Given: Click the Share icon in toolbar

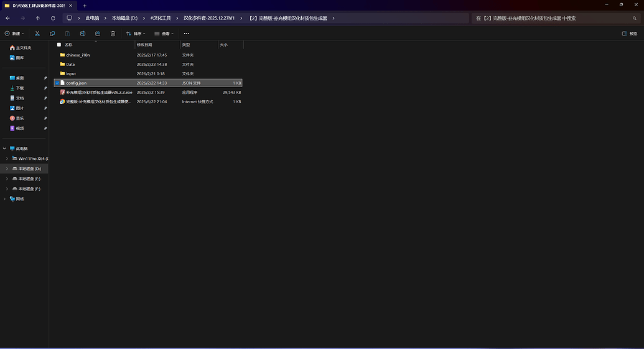Looking at the screenshot, I should pyautogui.click(x=98, y=34).
